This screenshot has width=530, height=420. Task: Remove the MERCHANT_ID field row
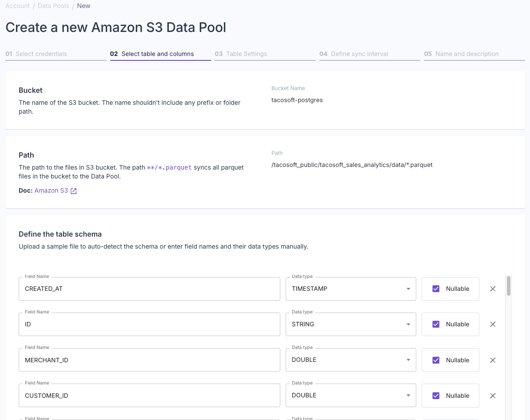pyautogui.click(x=492, y=360)
